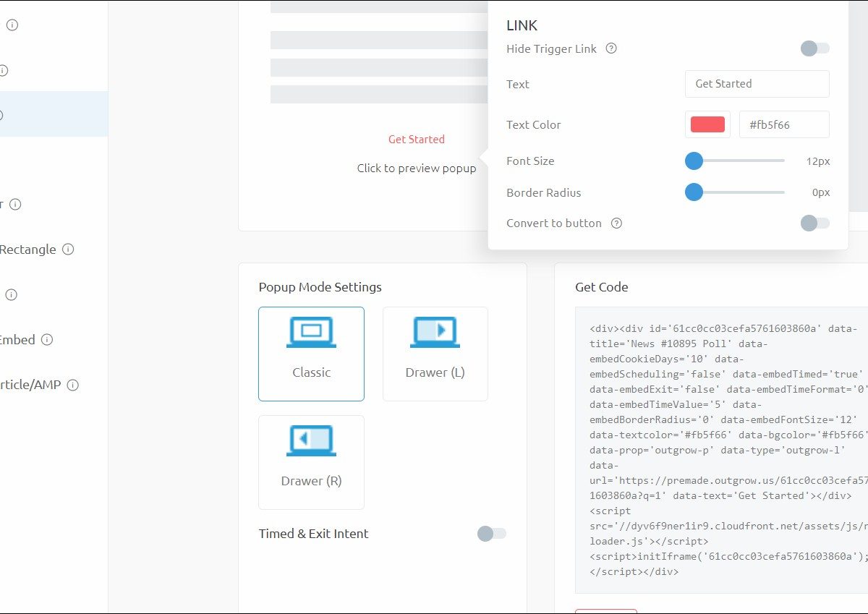The image size is (868, 614).
Task: Select the Classic popup mode laptop icon
Action: point(311,333)
